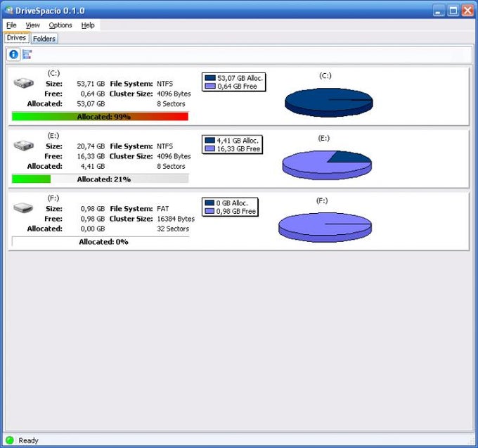Click light blue swatch for 0,64 GB Free
478x448 pixels.
[210, 87]
